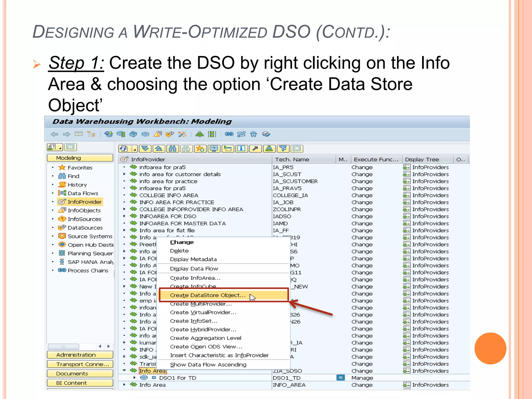The image size is (532, 399).
Task: Click the InfoProviders tree icon in IA_PR5 row
Action: pyautogui.click(x=407, y=167)
